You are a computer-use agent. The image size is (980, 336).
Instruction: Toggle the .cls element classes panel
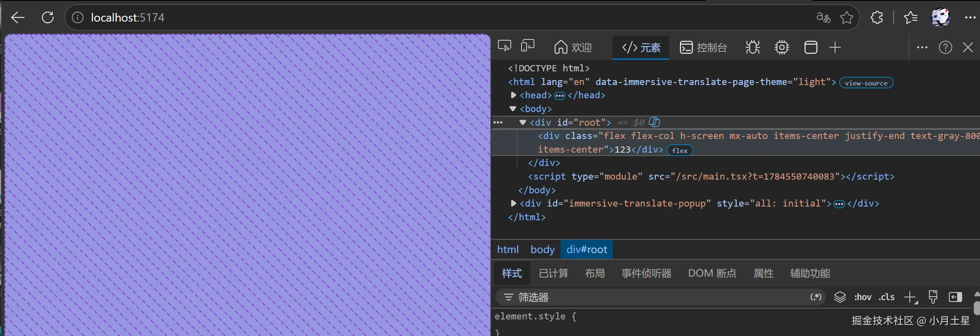point(887,297)
